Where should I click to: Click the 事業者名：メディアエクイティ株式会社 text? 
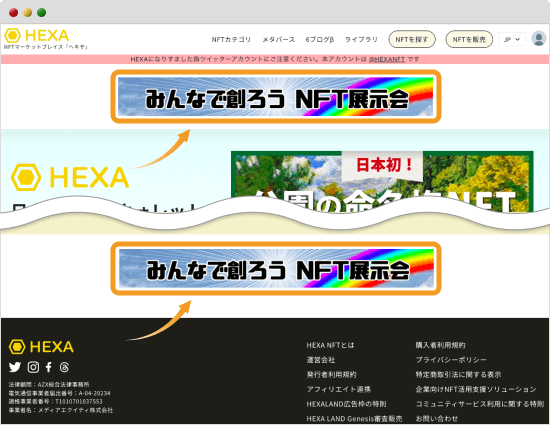coord(61,410)
